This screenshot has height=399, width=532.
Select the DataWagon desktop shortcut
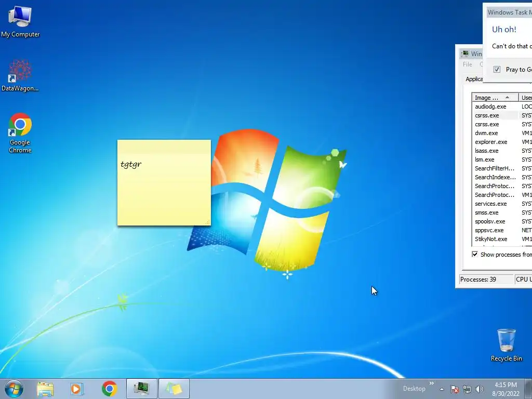[20, 75]
